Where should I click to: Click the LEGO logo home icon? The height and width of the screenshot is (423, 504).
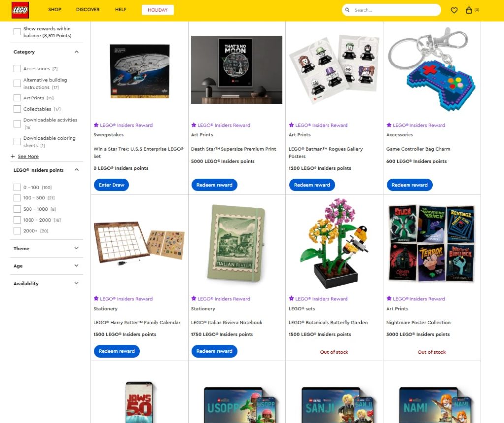(x=20, y=10)
